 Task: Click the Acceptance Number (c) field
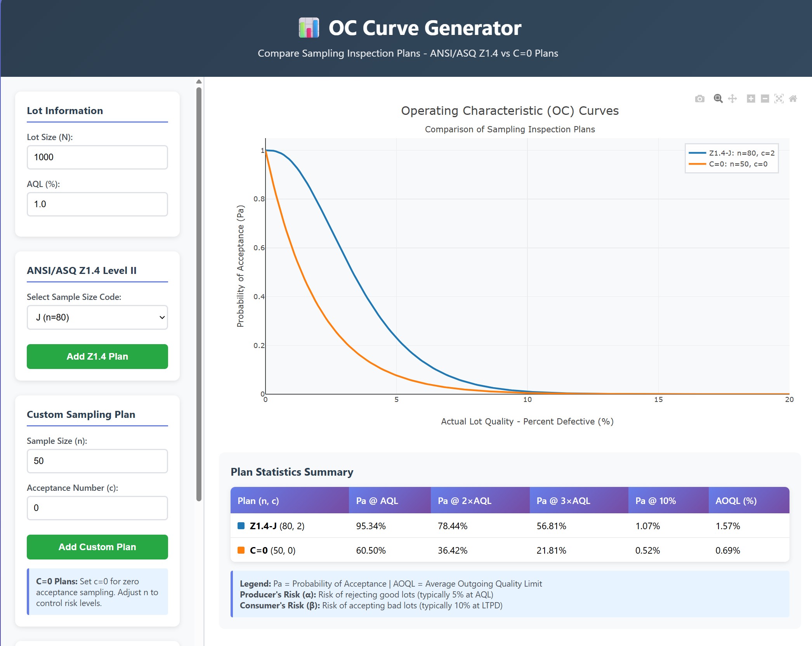tap(97, 508)
